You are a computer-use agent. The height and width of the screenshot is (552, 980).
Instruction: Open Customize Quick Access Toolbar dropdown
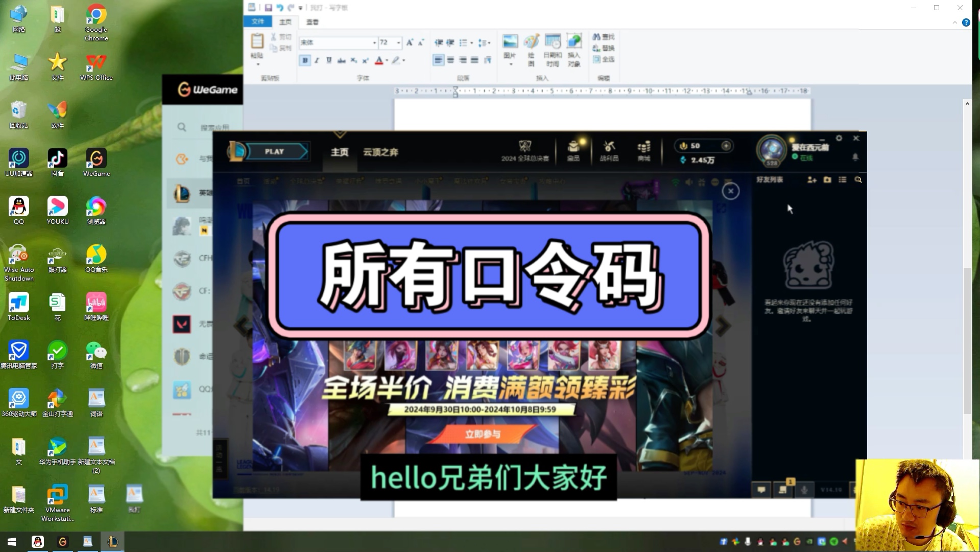coord(300,8)
